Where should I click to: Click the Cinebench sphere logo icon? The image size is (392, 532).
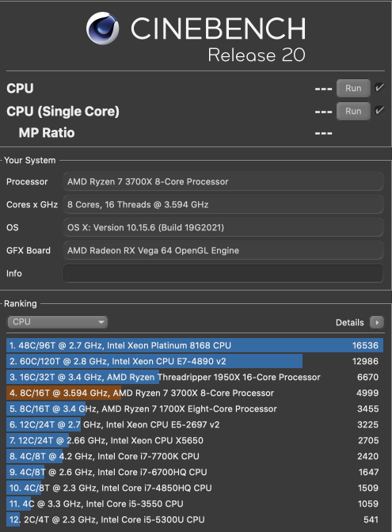102,28
